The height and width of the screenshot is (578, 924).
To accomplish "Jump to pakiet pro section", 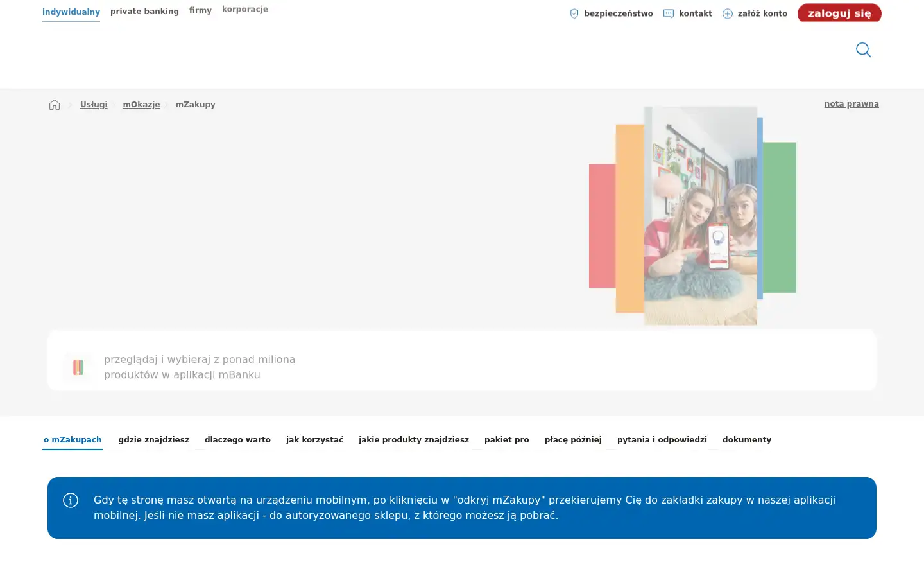I will click(x=507, y=440).
